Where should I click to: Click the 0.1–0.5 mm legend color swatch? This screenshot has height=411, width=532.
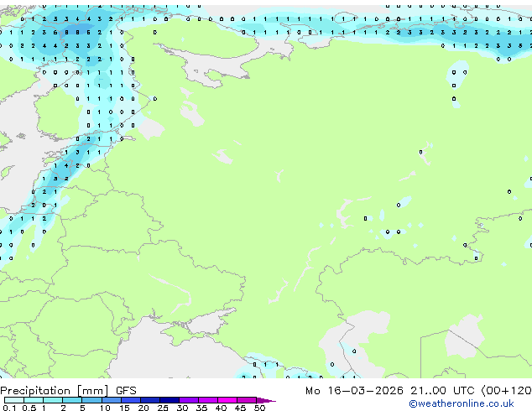point(14,400)
